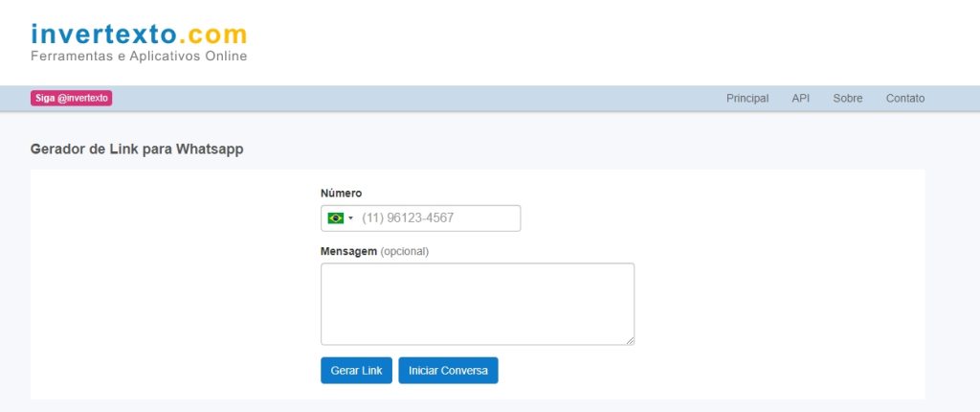Image resolution: width=980 pixels, height=412 pixels.
Task: Click the Mensagem textarea resize grip
Action: click(x=630, y=341)
